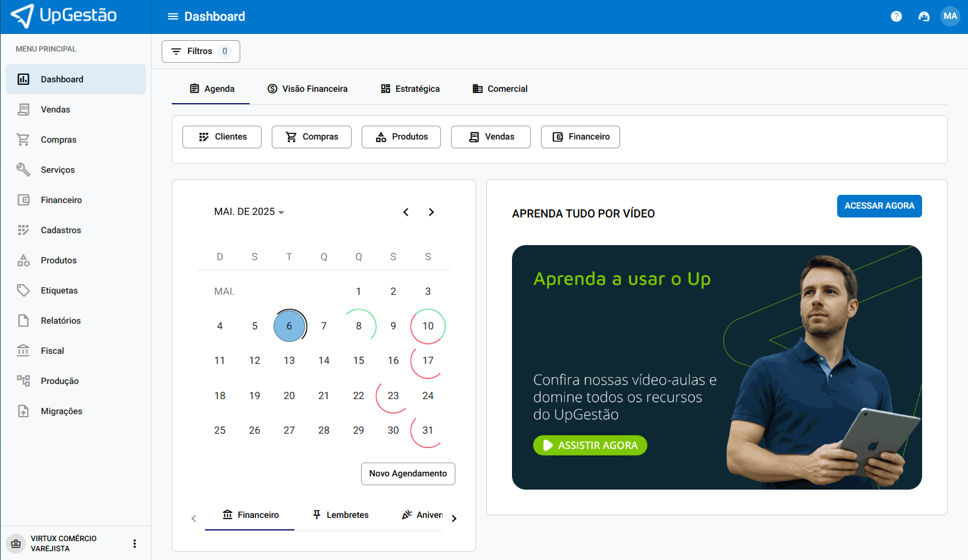The width and height of the screenshot is (968, 560).
Task: Go to the previous calendar month
Action: click(x=406, y=212)
